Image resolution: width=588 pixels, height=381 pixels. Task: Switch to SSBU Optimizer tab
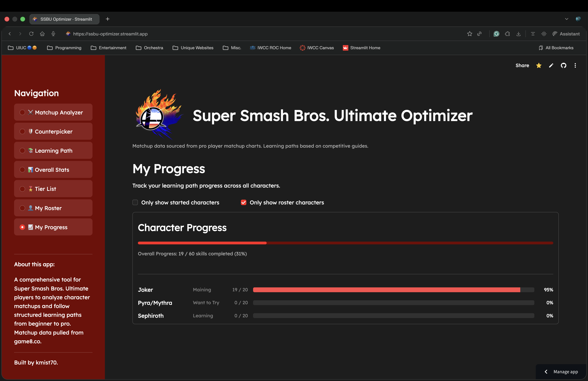pyautogui.click(x=64, y=19)
